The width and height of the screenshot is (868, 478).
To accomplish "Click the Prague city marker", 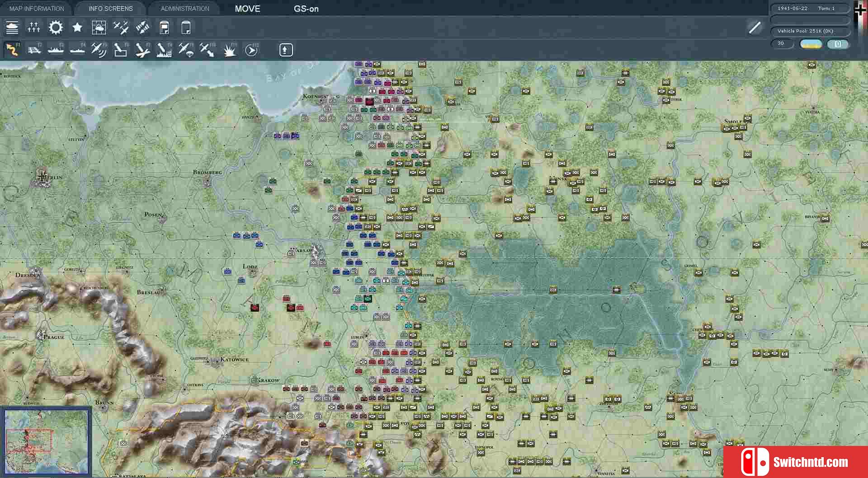I will pos(40,335).
